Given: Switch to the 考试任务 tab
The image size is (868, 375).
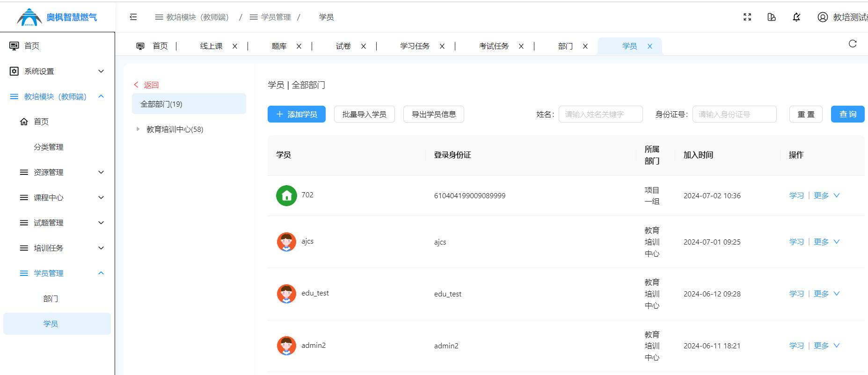Looking at the screenshot, I should tap(494, 46).
